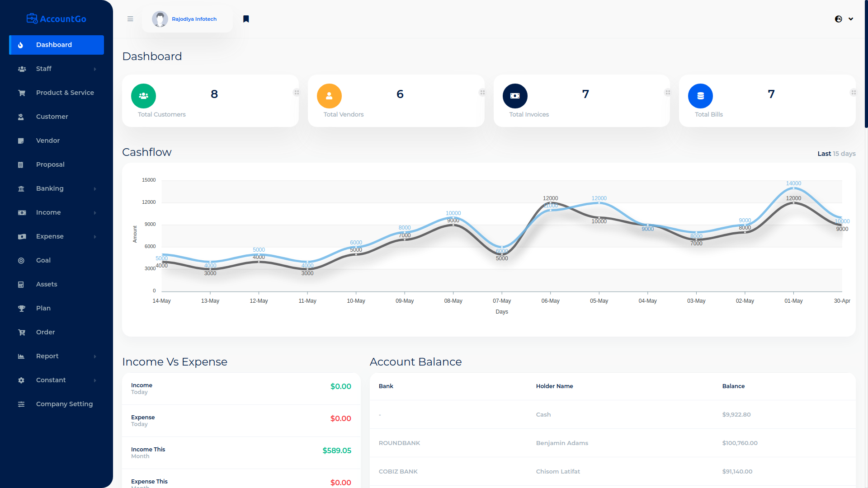Viewport: 868px width, 488px height.
Task: Open Rajodiya Infotech profile button
Action: tap(187, 19)
